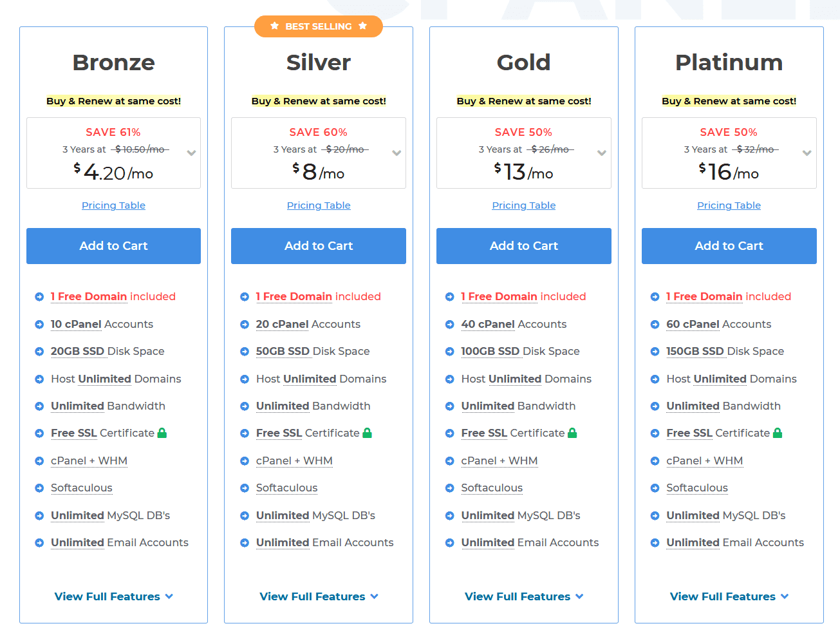Click the star icon left of BEST SELLING
This screenshot has height=637, width=840.
tap(275, 26)
